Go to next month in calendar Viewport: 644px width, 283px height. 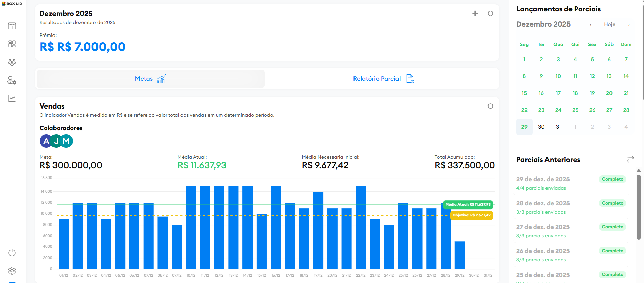[629, 24]
